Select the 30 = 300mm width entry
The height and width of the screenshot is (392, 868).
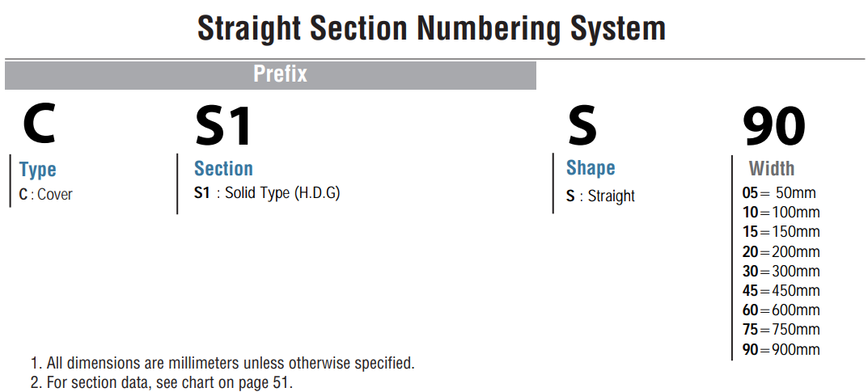tap(781, 272)
